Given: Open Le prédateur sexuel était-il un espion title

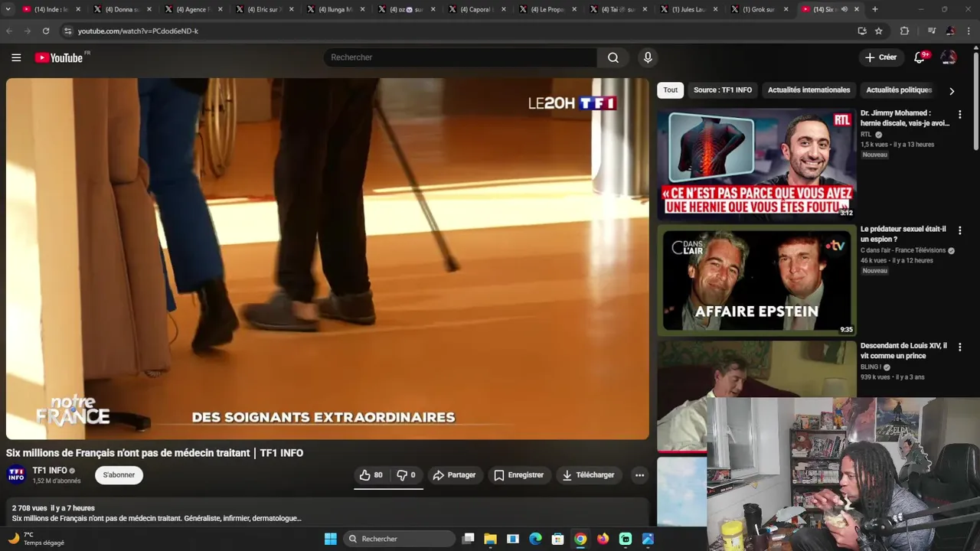Looking at the screenshot, I should coord(903,234).
